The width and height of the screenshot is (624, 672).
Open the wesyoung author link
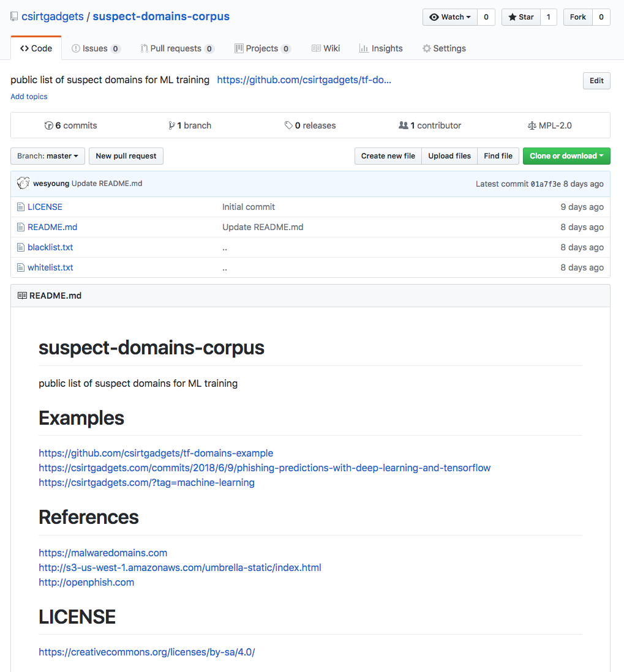[51, 184]
